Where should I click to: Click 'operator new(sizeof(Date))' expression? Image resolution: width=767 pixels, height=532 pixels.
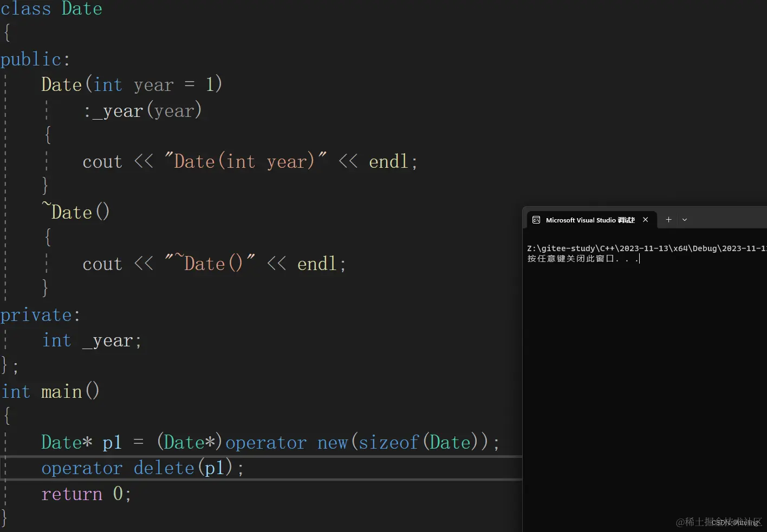click(x=358, y=443)
